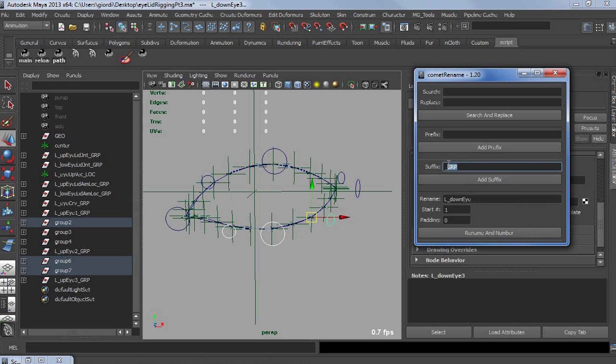Switch to select by component type mode
The height and width of the screenshot is (364, 616).
tap(134, 27)
